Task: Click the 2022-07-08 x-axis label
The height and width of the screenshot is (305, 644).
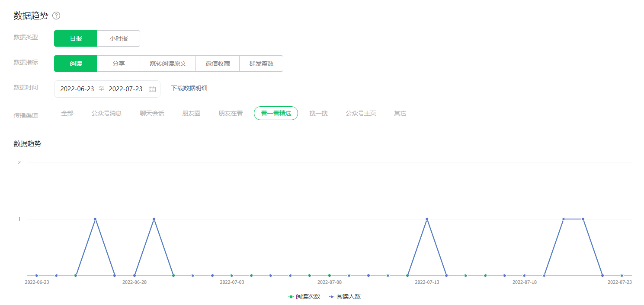Action: [x=330, y=282]
